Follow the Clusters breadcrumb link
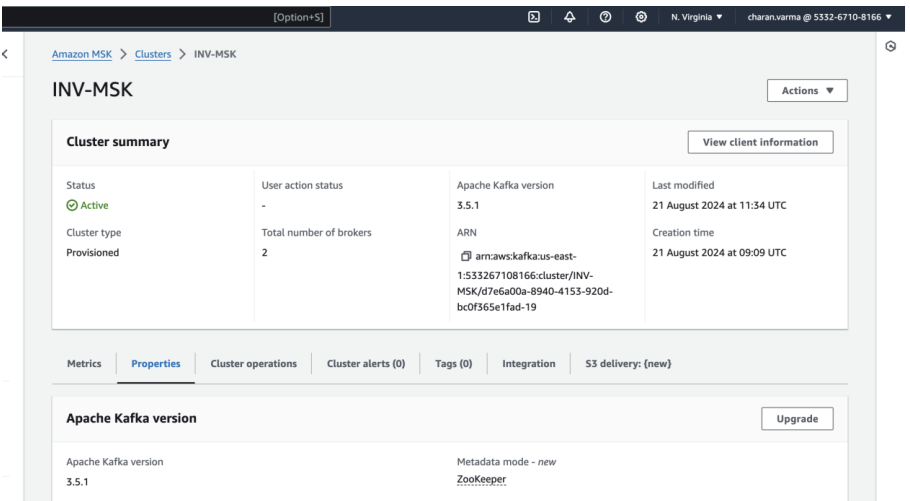This screenshot has width=910, height=501. pyautogui.click(x=153, y=54)
